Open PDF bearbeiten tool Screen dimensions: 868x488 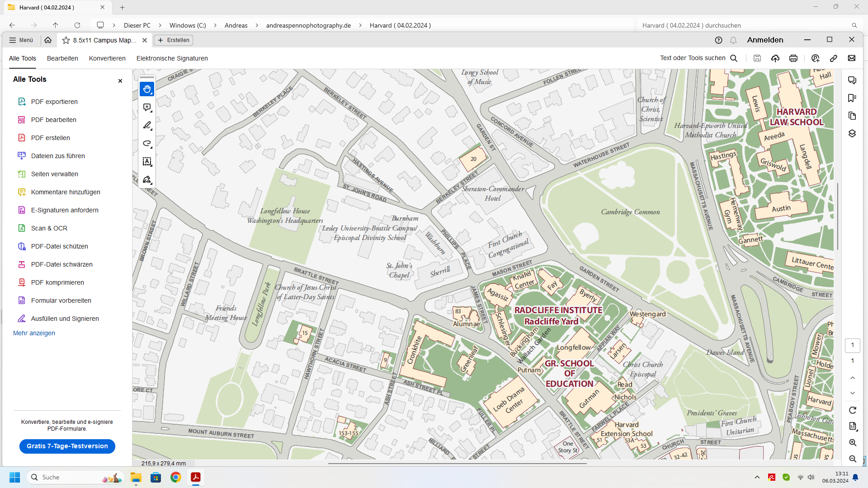coord(53,120)
